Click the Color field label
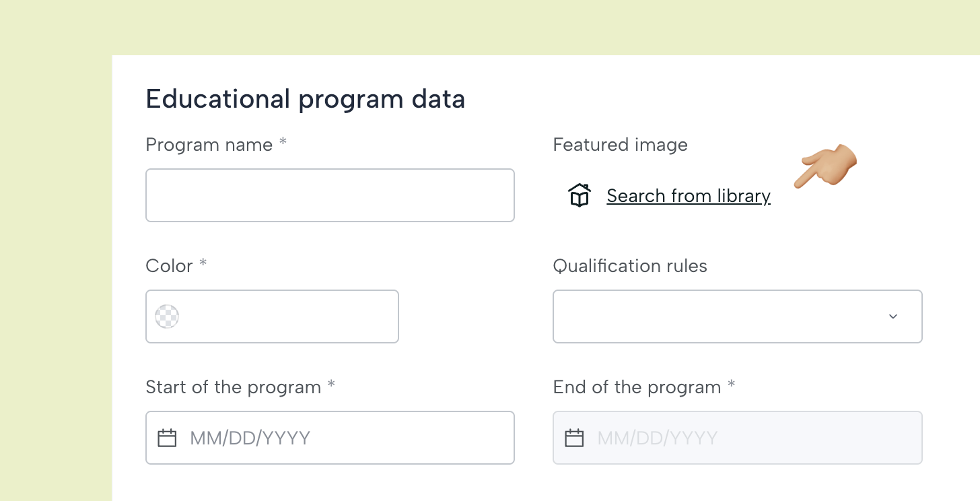The image size is (980, 501). pyautogui.click(x=170, y=266)
